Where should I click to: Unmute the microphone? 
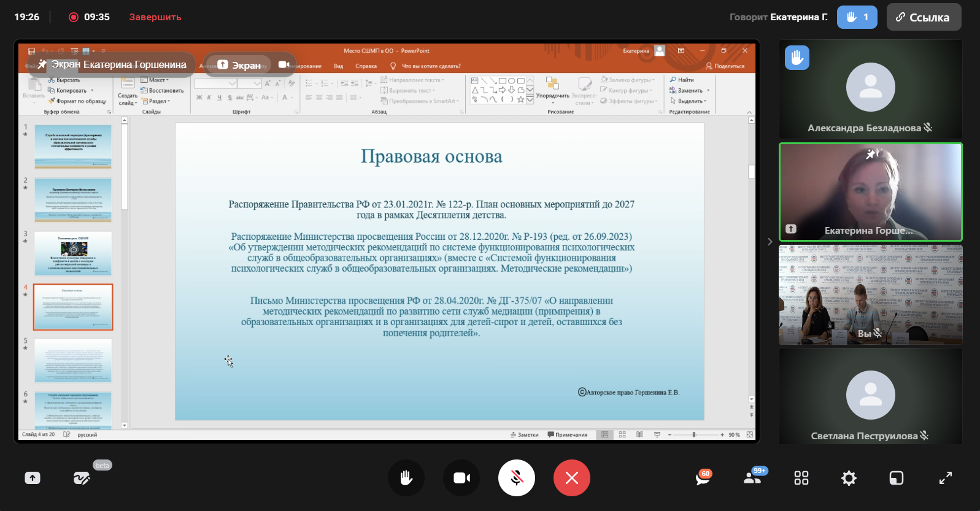tap(517, 478)
